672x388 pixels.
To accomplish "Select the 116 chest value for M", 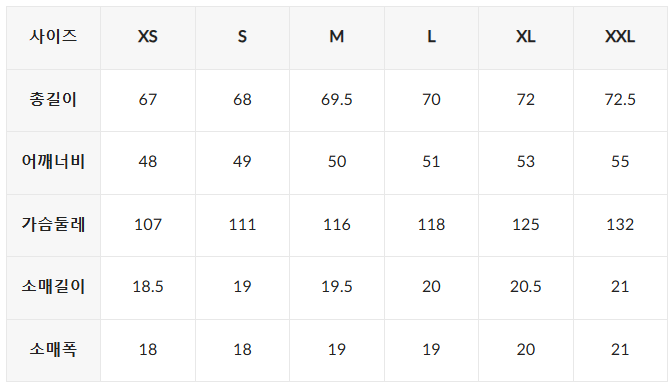I will coord(337,226).
